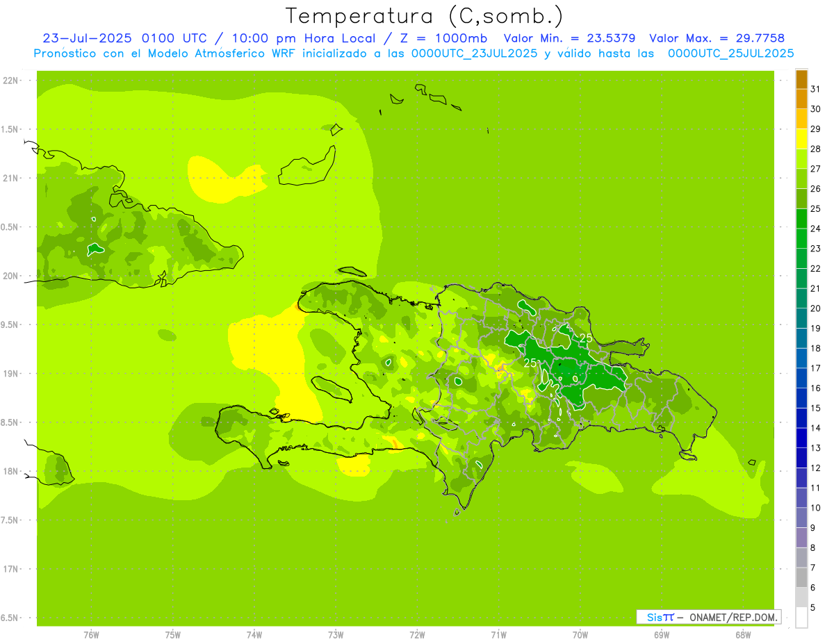The height and width of the screenshot is (644, 834).
Task: Click legend value 23
Action: (815, 248)
